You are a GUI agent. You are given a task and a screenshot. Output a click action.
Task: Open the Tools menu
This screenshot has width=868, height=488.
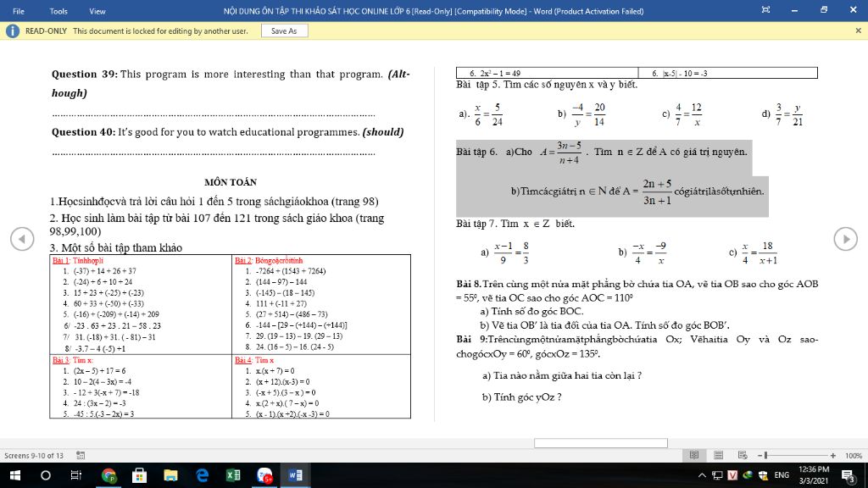[58, 11]
